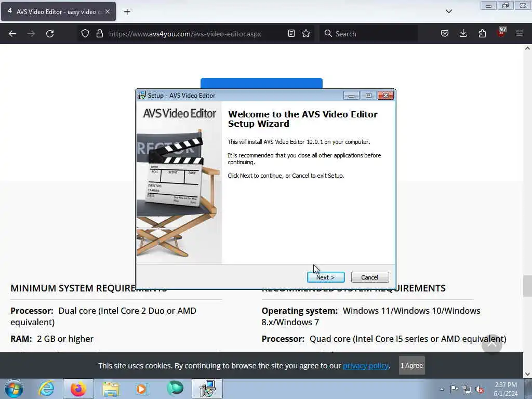This screenshot has height=399, width=532.
Task: Show hidden system tray icons
Action: pyautogui.click(x=442, y=389)
